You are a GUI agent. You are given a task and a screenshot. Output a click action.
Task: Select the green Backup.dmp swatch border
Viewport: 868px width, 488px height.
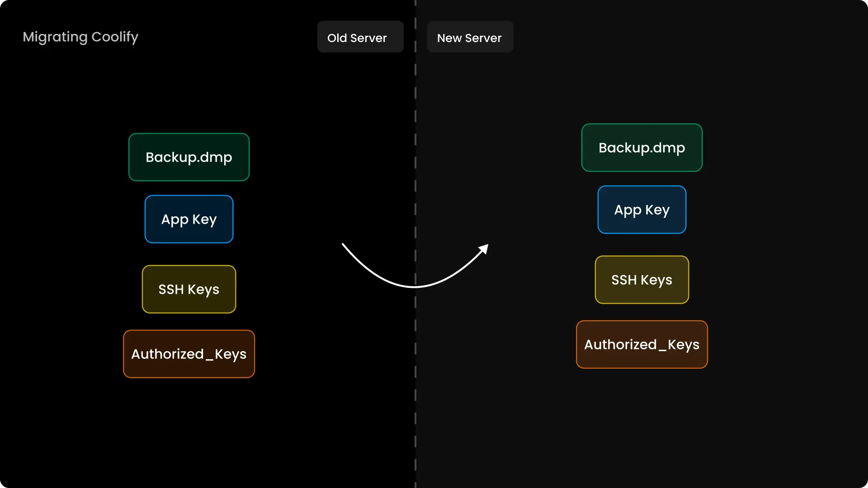click(x=189, y=134)
